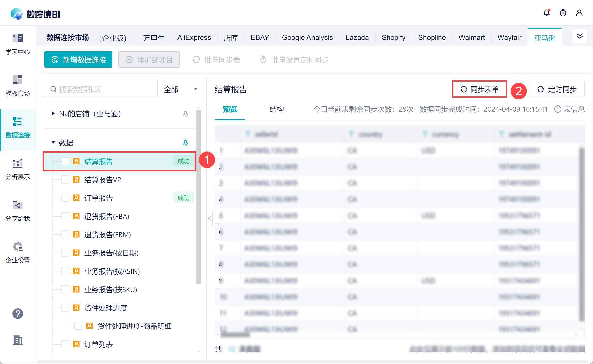Tick the 订单报告 checkbox
This screenshot has height=364, width=593.
tap(65, 198)
